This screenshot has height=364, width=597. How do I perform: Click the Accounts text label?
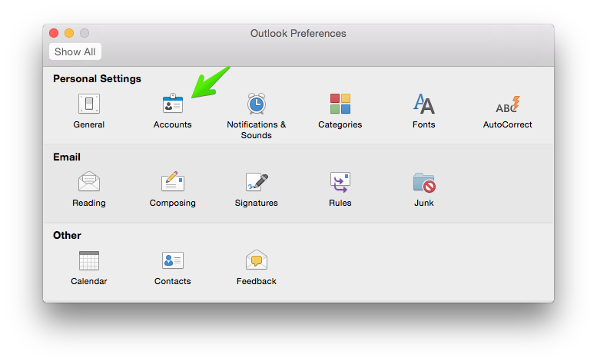pyautogui.click(x=172, y=124)
